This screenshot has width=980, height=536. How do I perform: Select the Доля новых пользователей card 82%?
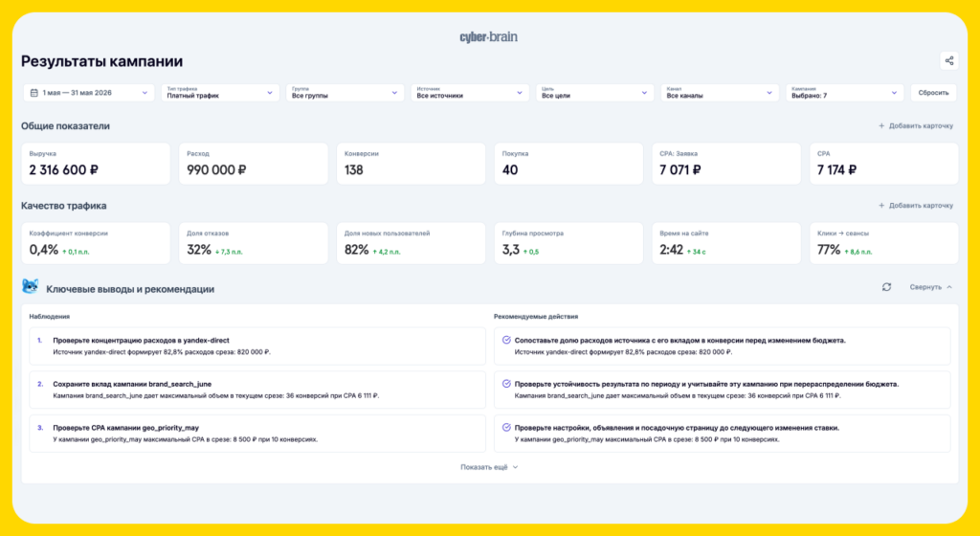(x=411, y=243)
